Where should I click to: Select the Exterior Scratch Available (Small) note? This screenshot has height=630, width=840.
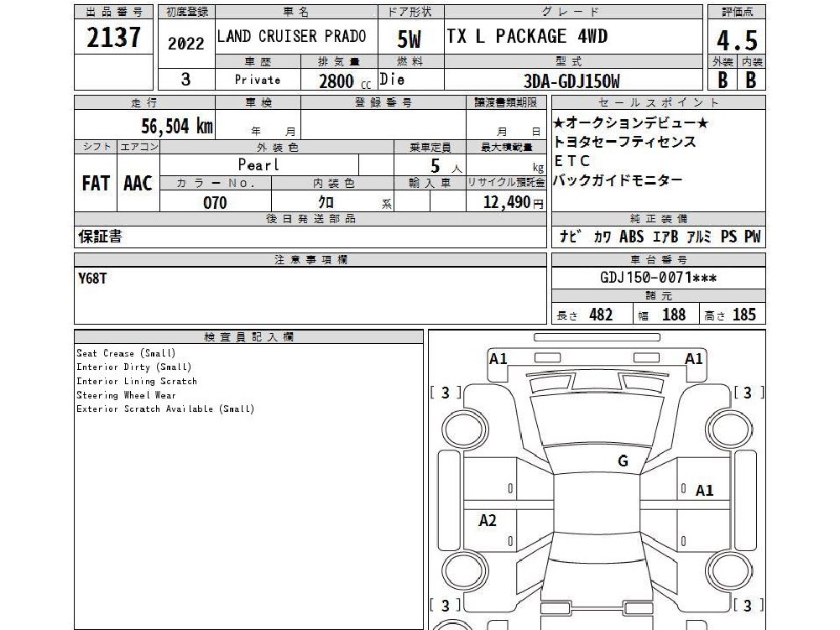[x=165, y=409]
